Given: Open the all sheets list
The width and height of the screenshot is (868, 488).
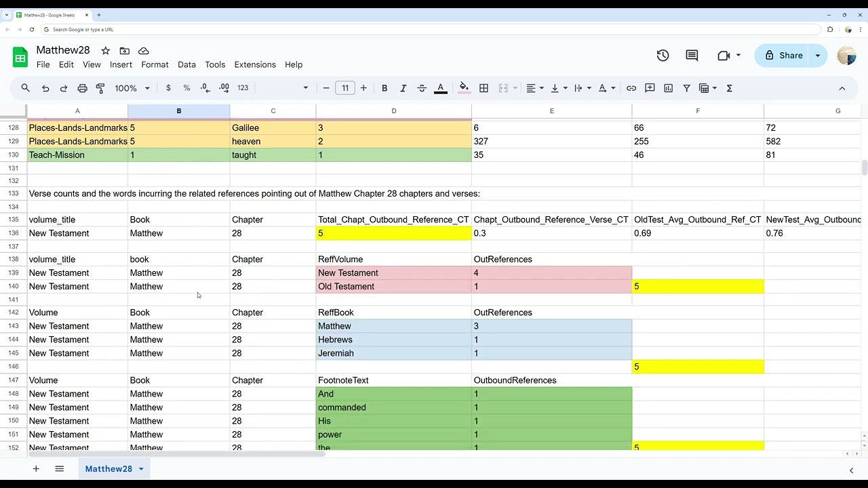Looking at the screenshot, I should point(59,469).
